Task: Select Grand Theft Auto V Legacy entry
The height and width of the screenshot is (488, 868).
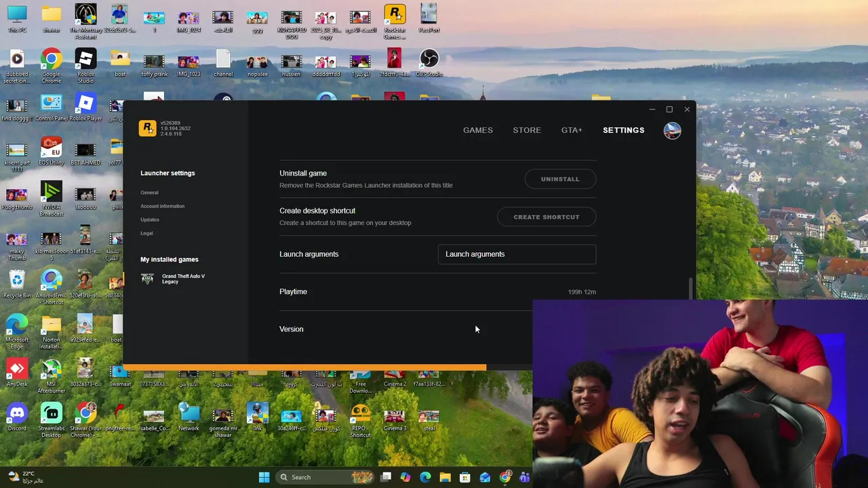Action: coord(173,279)
